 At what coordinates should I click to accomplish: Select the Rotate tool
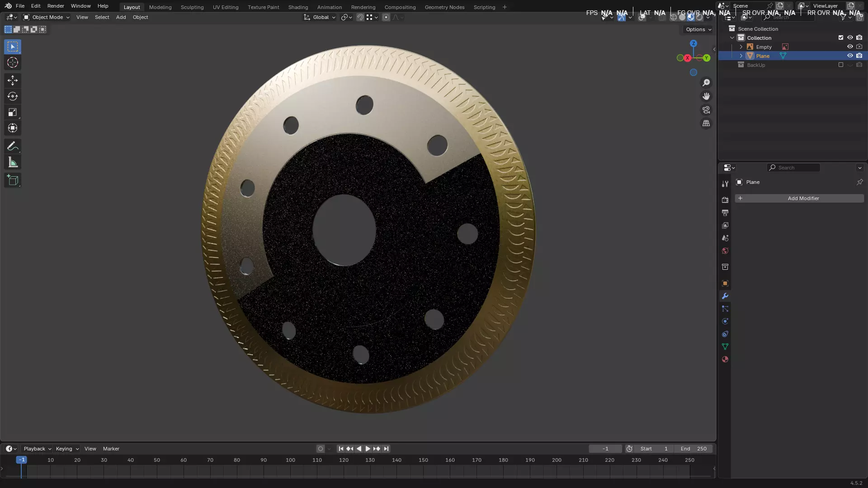(13, 96)
